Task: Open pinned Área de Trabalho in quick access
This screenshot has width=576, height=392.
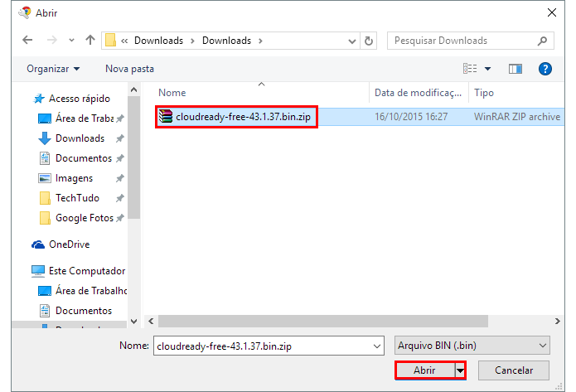Action: [x=85, y=119]
